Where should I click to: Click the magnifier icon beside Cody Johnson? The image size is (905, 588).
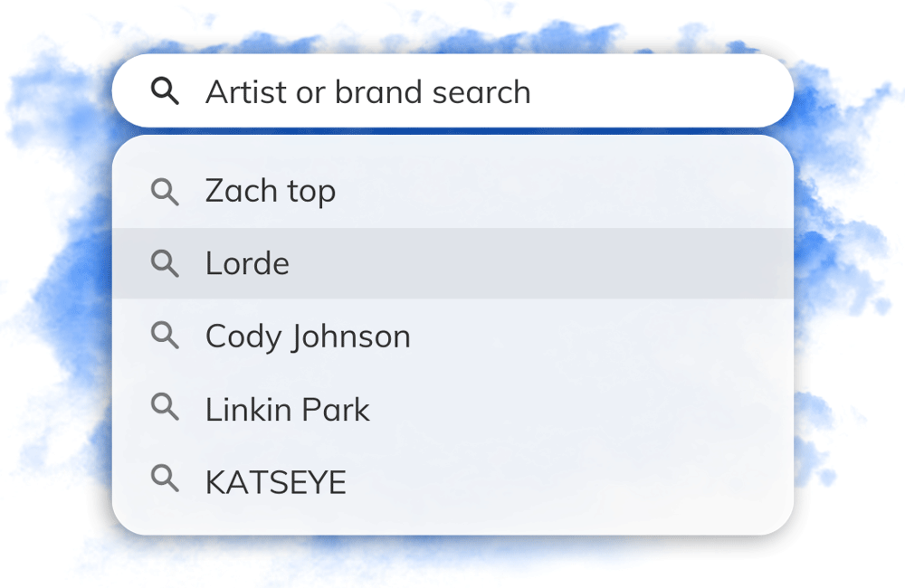click(165, 336)
